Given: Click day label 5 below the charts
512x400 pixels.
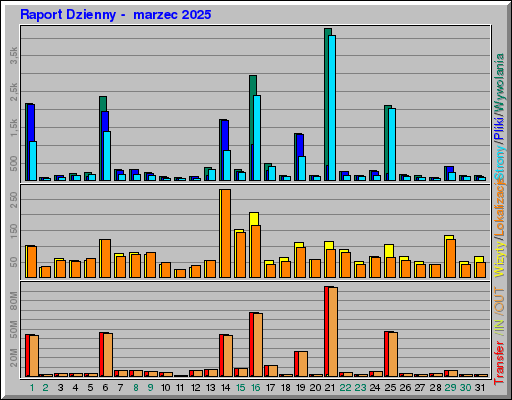Looking at the screenshot, I should [x=91, y=388].
